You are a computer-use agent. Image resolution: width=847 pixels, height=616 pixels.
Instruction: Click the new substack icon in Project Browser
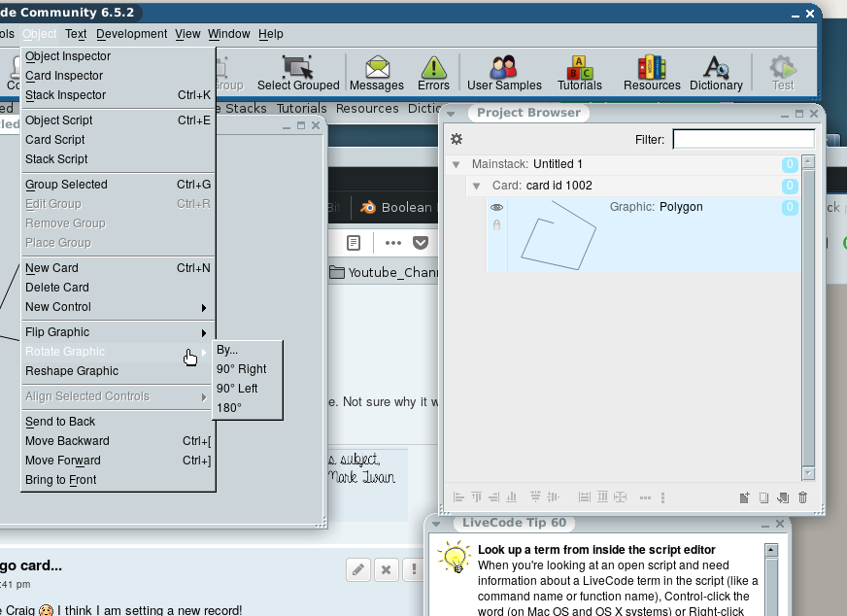pyautogui.click(x=783, y=497)
